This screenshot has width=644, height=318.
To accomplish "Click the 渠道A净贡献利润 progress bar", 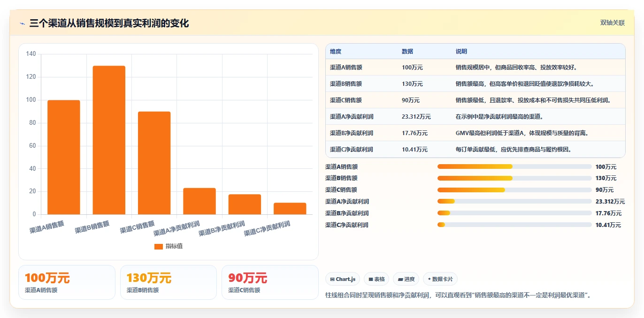I will 514,201.
